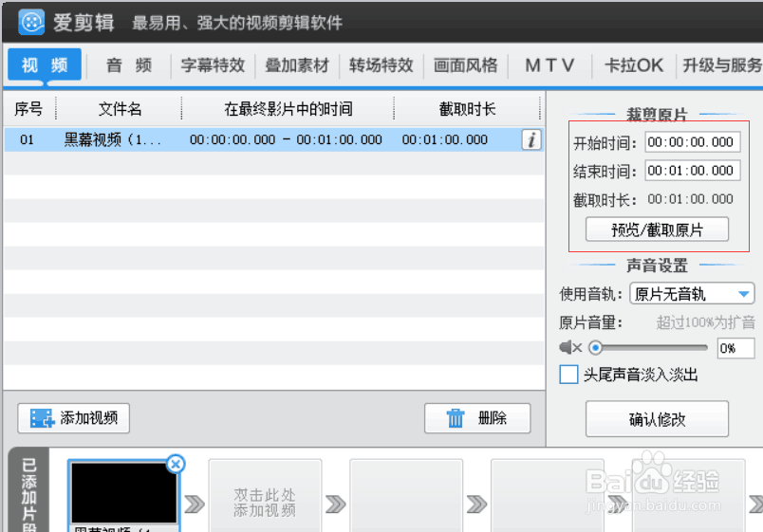Enable 头尾声音淡入淡出 checkbox
This screenshot has height=532, width=763.
[x=568, y=375]
